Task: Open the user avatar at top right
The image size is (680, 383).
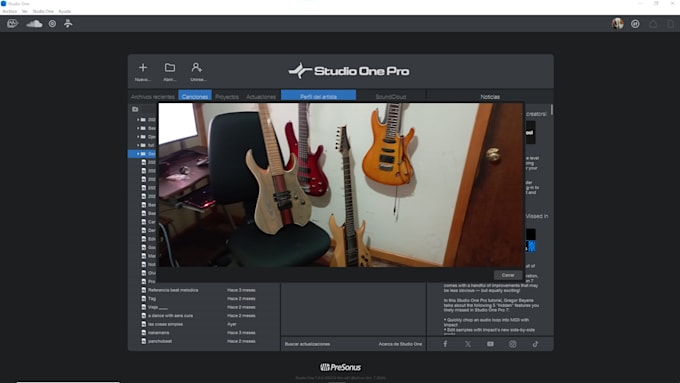Action: (618, 24)
